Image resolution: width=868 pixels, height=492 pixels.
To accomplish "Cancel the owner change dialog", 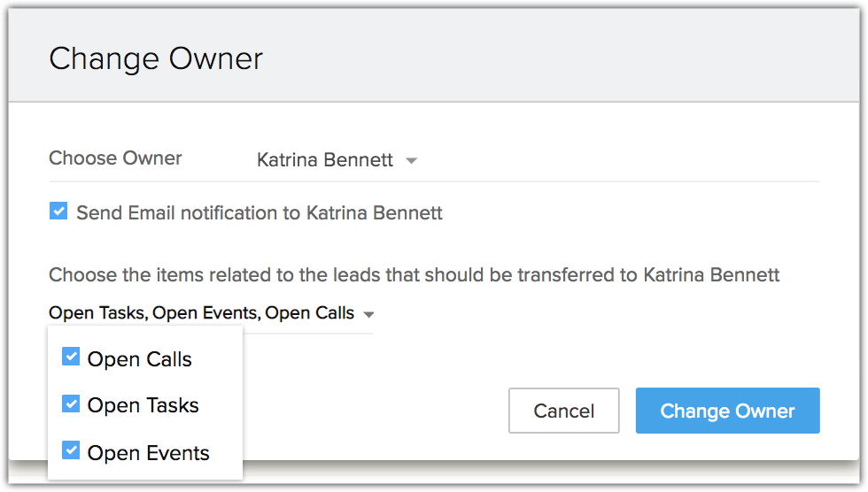I will [563, 411].
